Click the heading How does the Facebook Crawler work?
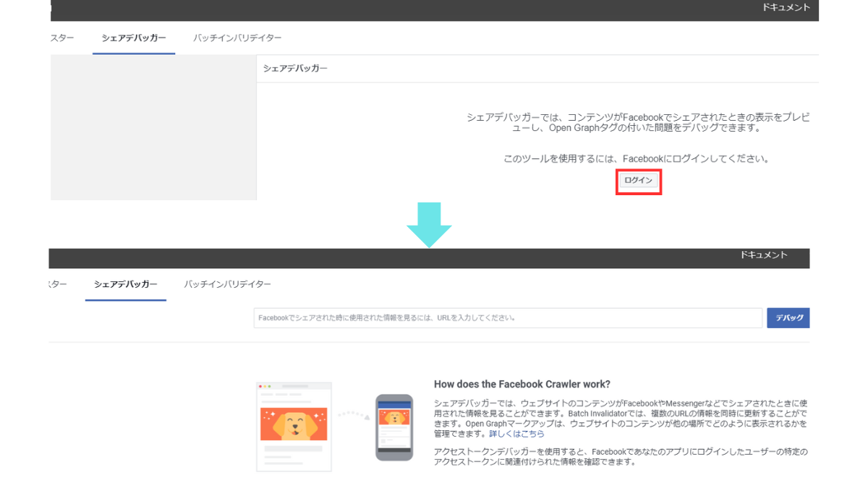This screenshot has height=488, width=868. tap(522, 384)
